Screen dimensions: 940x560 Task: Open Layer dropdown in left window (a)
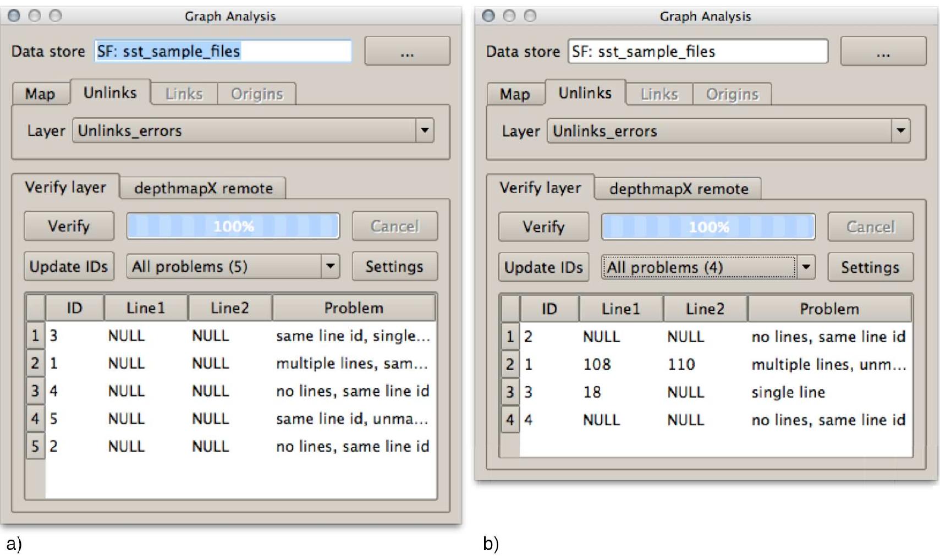(253, 130)
